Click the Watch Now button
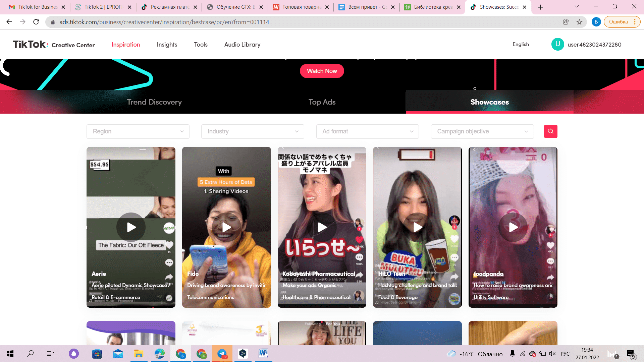 coord(322,71)
